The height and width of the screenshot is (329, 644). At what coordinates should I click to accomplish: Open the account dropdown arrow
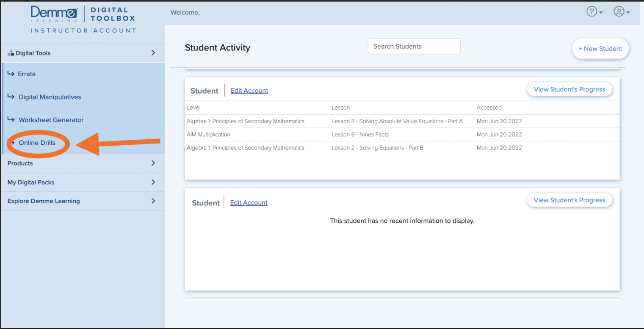628,13
